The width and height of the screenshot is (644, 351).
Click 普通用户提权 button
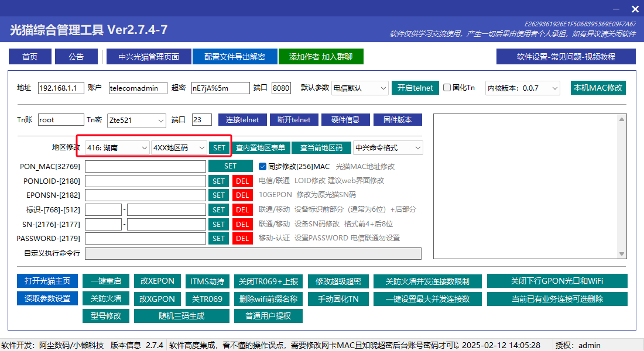[x=268, y=316]
